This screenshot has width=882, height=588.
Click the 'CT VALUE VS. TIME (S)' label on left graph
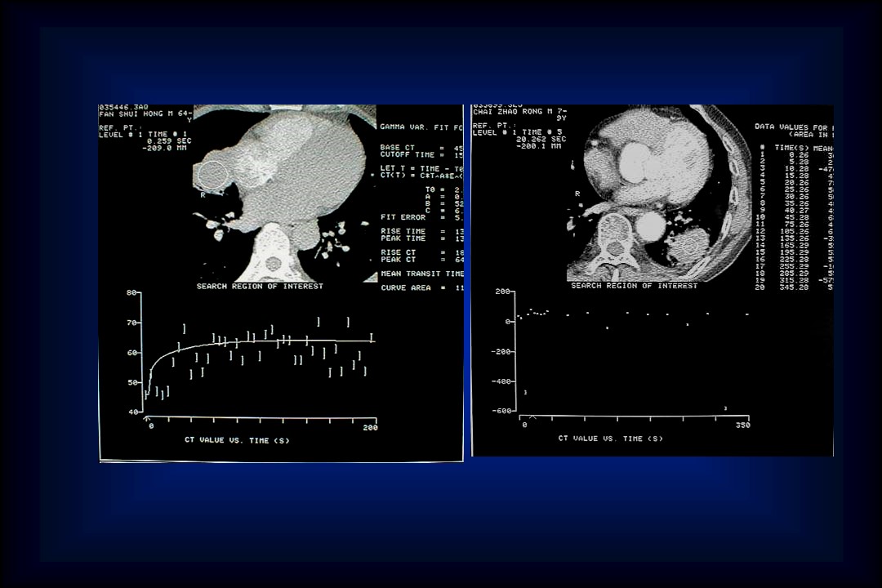(x=237, y=440)
